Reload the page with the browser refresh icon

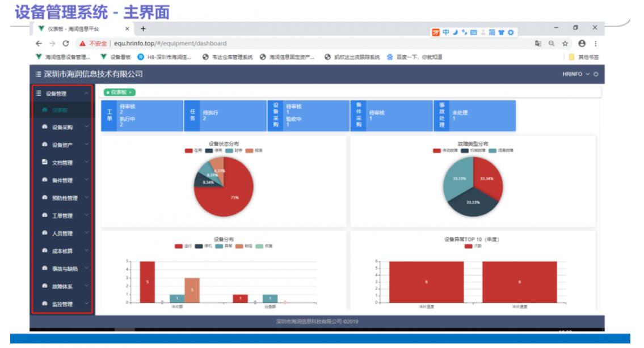(x=66, y=43)
